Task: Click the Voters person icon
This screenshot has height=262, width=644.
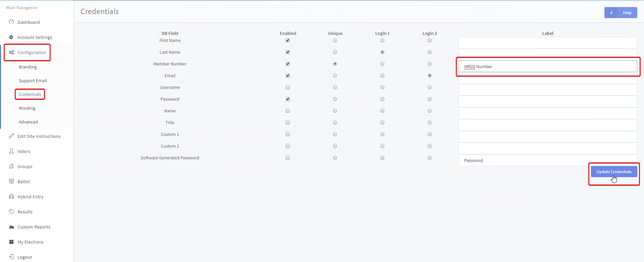Action: tap(11, 151)
